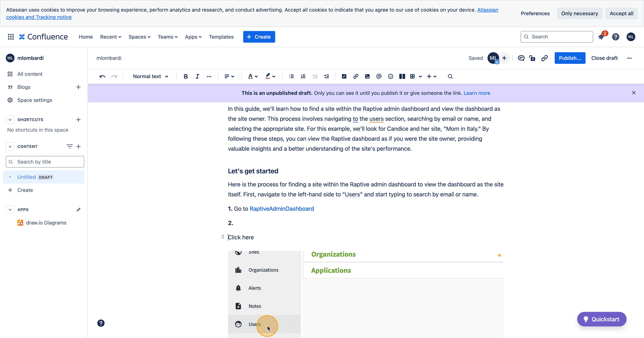Open the inline comments panel
644x338 pixels.
[521, 58]
